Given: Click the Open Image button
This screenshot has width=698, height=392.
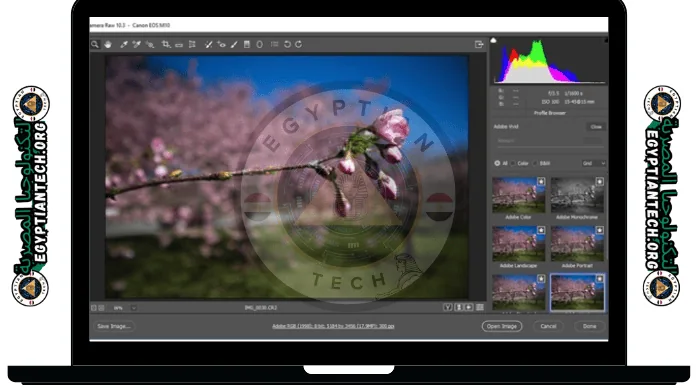Looking at the screenshot, I should click(x=502, y=326).
